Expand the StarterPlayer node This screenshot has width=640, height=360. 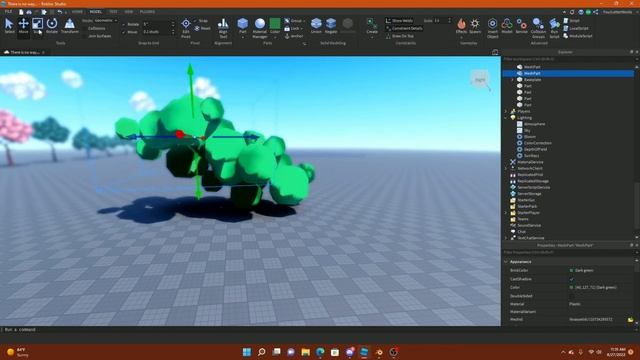coord(506,213)
